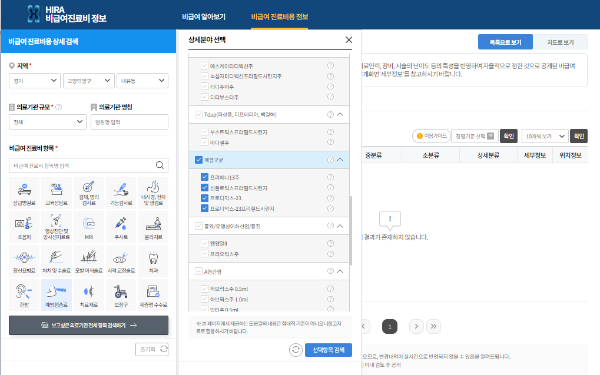Select the 영상진단 및 방사선치료료 icon
Screen dimensions: 600x375
pos(57,227)
